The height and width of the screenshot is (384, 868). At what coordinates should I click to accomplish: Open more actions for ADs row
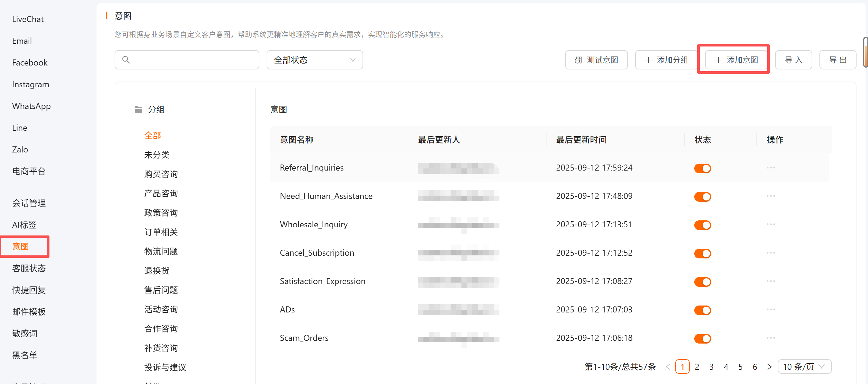coord(770,309)
